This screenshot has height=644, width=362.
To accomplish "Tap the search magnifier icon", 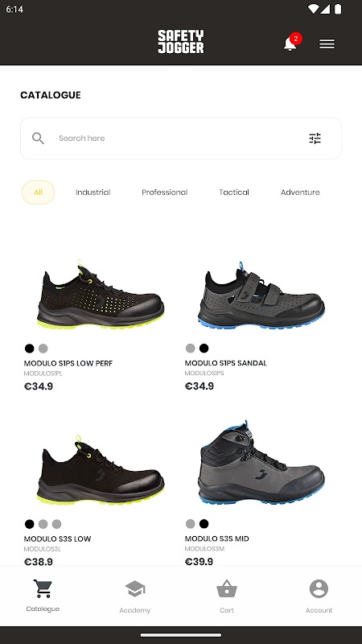I will 38,138.
